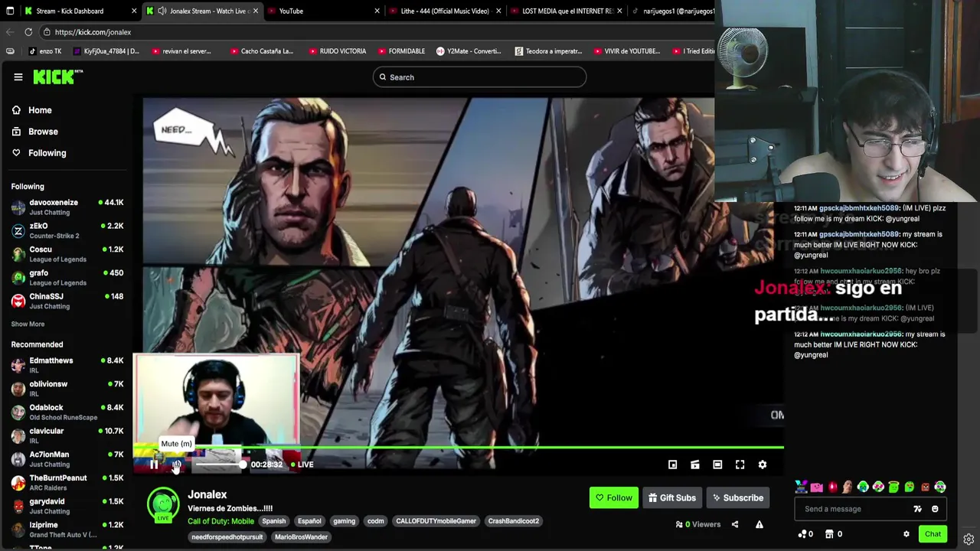Select the CALLOFDUTYmobileGamer tag
This screenshot has width=980, height=551.
point(436,521)
